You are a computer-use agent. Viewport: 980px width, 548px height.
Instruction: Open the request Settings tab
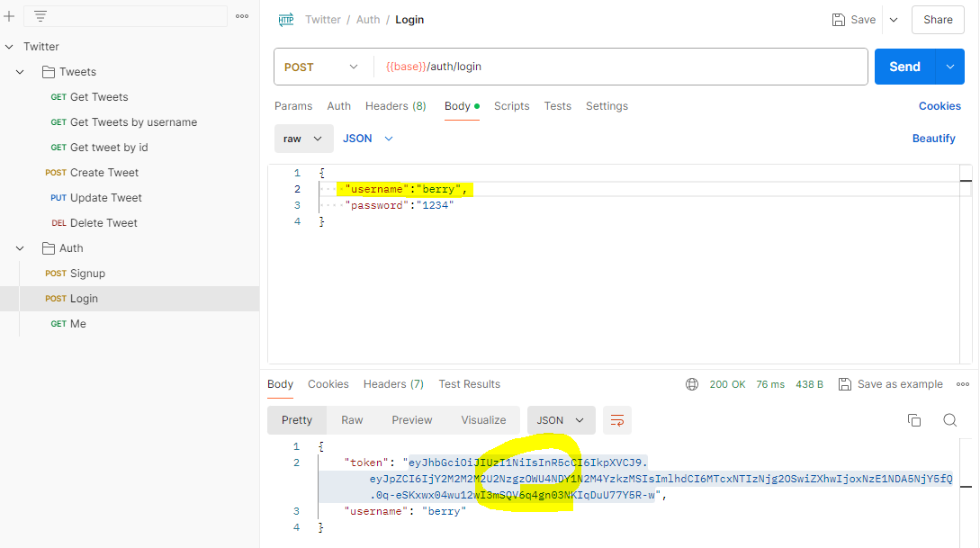click(607, 106)
